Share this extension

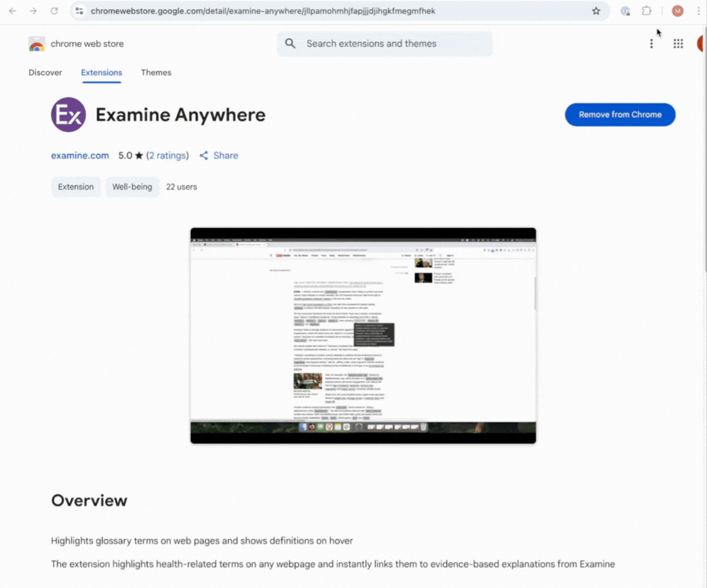219,156
